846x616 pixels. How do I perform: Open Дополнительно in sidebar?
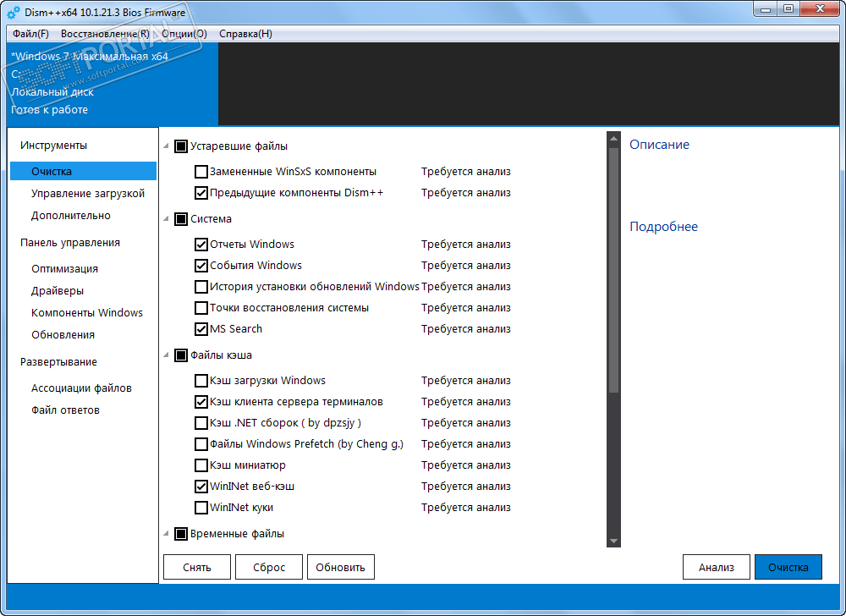click(71, 215)
